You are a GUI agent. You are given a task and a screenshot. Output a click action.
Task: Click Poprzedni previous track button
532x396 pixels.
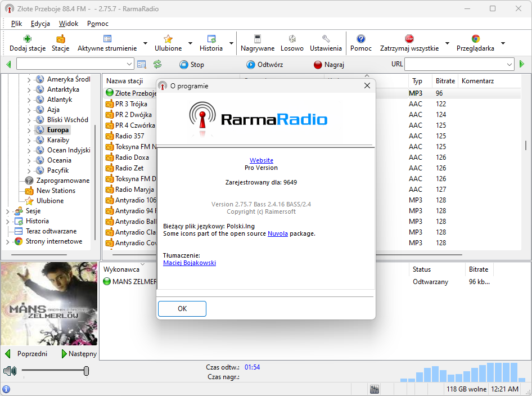[x=26, y=354]
